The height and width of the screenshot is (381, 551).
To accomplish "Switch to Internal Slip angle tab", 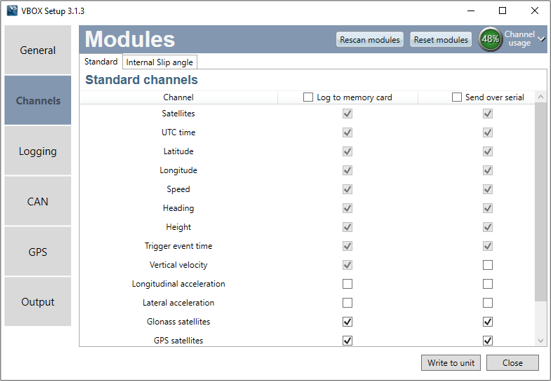I will [160, 62].
